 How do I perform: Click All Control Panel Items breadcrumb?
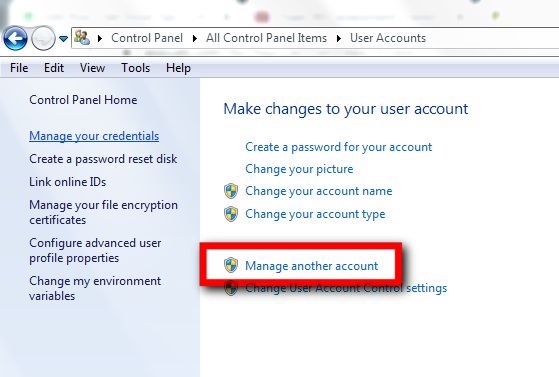266,38
